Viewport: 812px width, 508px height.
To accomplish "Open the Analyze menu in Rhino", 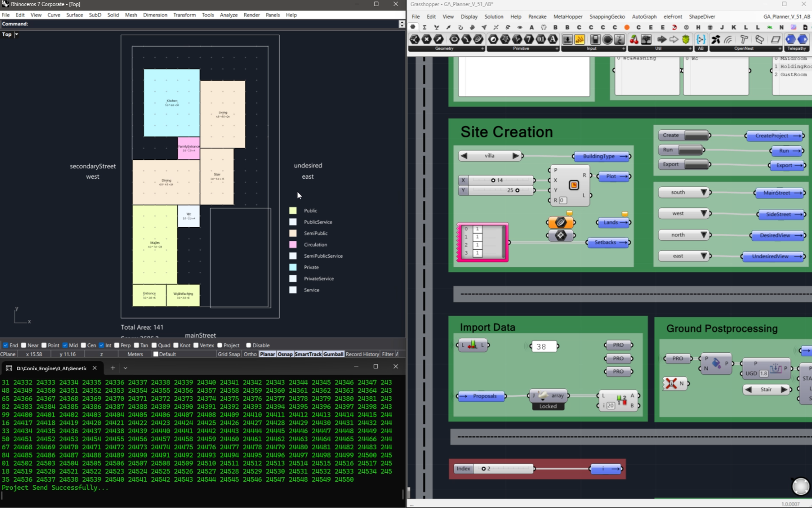I will [229, 15].
